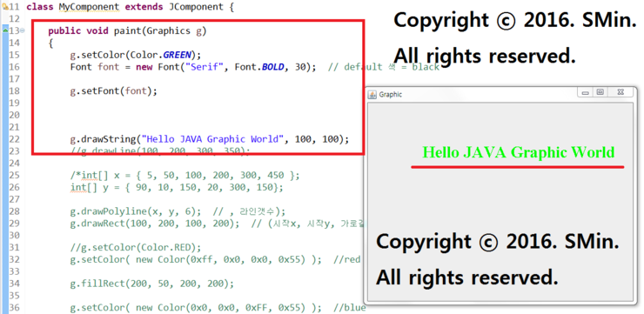Click line number 35 in the gutter

point(14,296)
